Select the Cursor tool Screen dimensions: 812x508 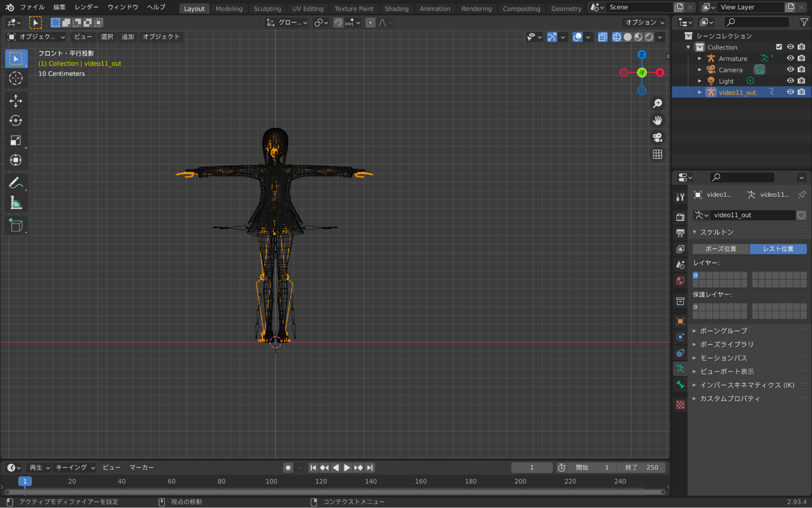click(x=16, y=78)
